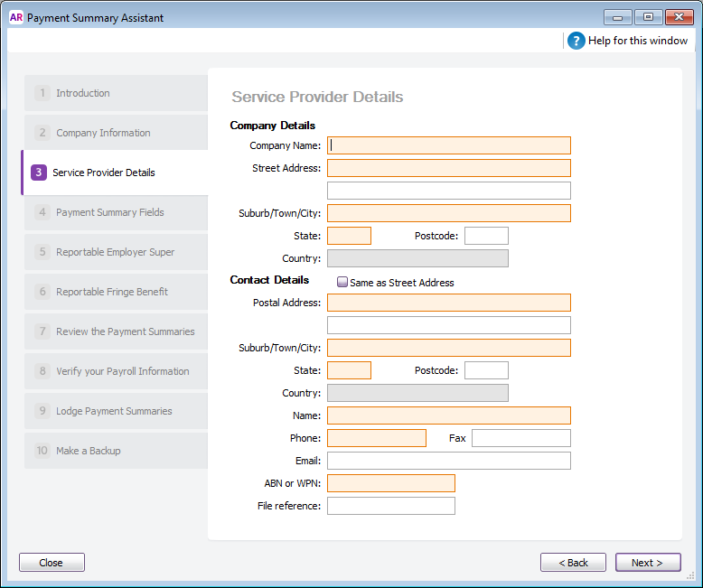Image resolution: width=703 pixels, height=588 pixels.
Task: Click Contact Details Postcode field
Action: (x=486, y=370)
